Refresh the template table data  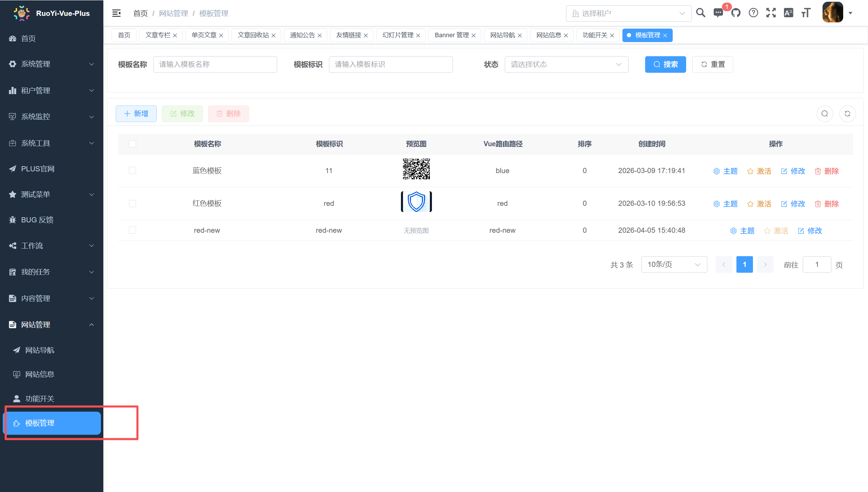pyautogui.click(x=848, y=113)
